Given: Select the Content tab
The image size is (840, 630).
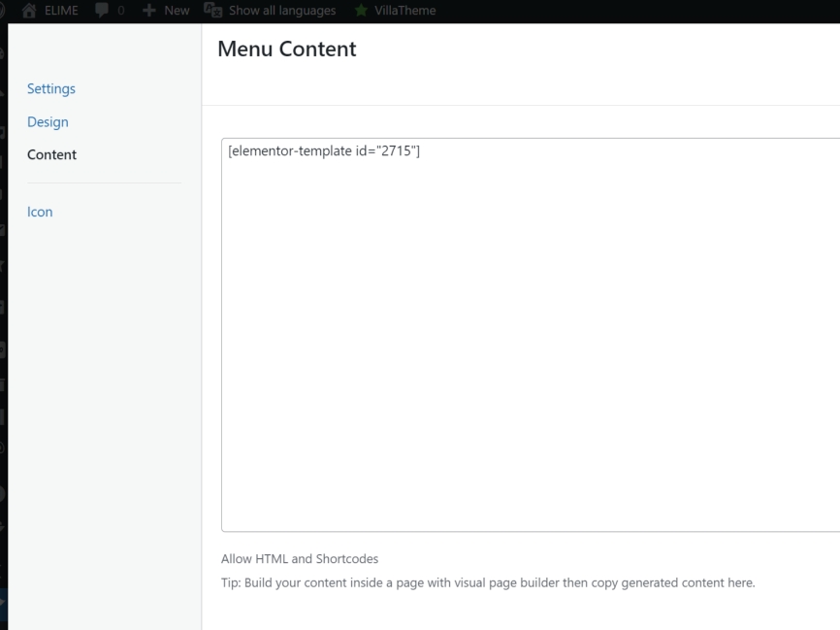Looking at the screenshot, I should pos(51,154).
